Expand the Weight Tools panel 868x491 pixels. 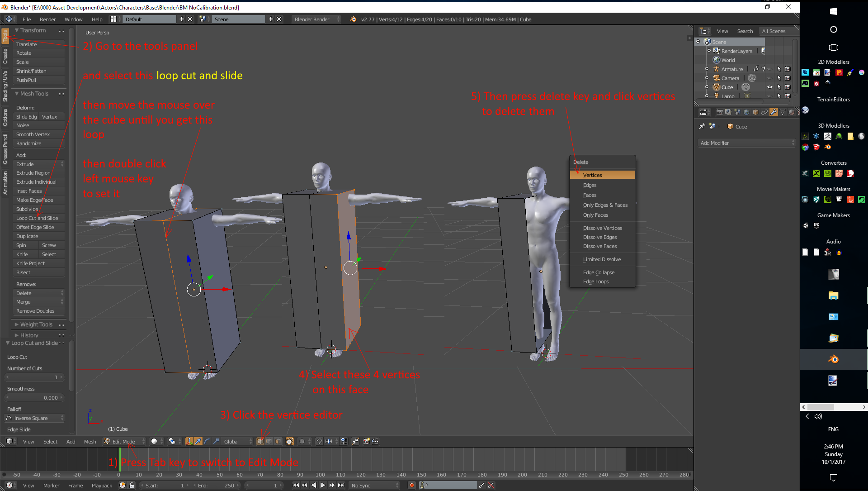(x=17, y=324)
